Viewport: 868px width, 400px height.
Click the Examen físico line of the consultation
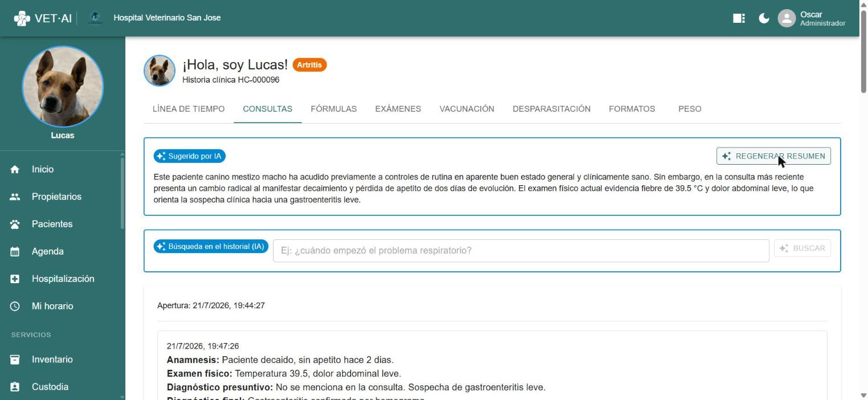coord(284,374)
